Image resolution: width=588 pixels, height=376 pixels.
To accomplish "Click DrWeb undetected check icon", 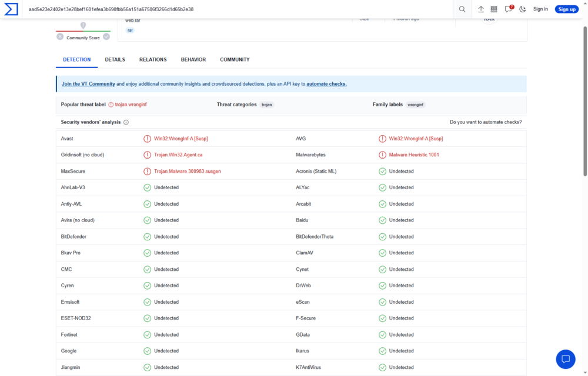I will point(382,286).
